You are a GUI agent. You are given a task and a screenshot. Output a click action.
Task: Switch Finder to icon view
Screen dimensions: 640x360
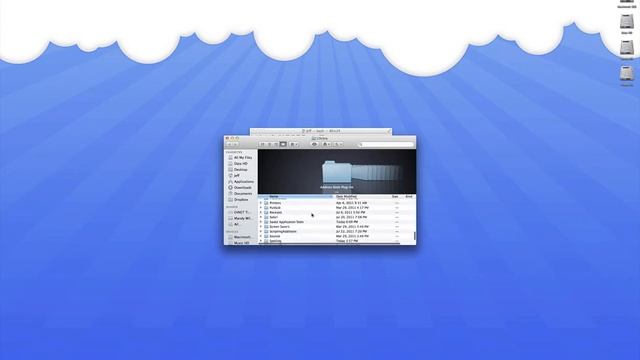262,144
